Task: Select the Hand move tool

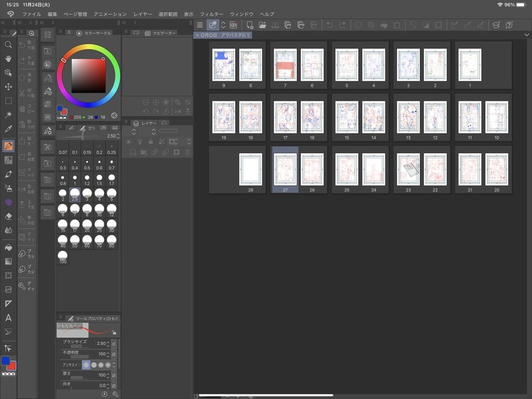Action: (x=9, y=59)
